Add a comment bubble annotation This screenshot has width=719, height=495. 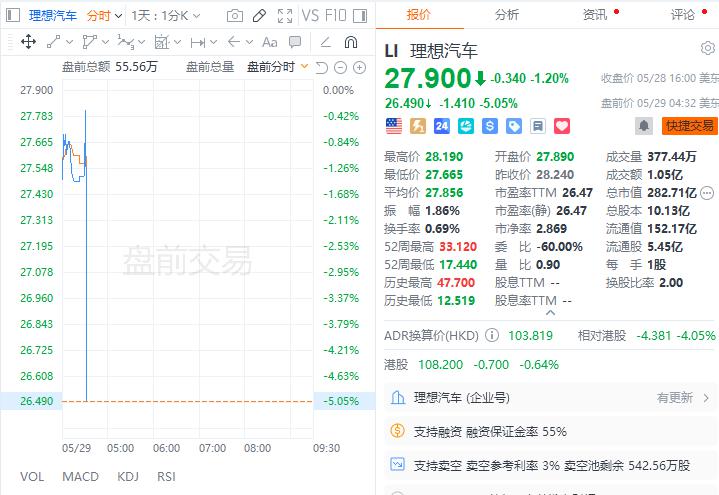(x=295, y=42)
